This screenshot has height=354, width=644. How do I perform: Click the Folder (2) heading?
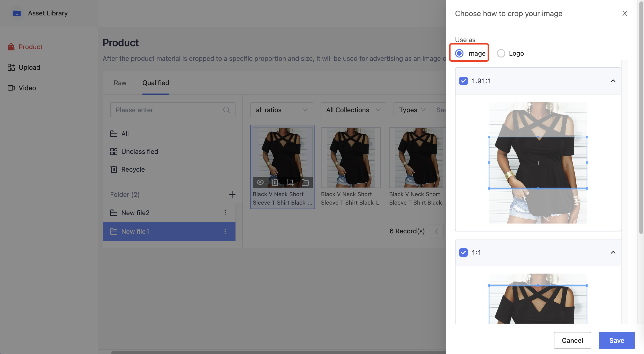(125, 195)
